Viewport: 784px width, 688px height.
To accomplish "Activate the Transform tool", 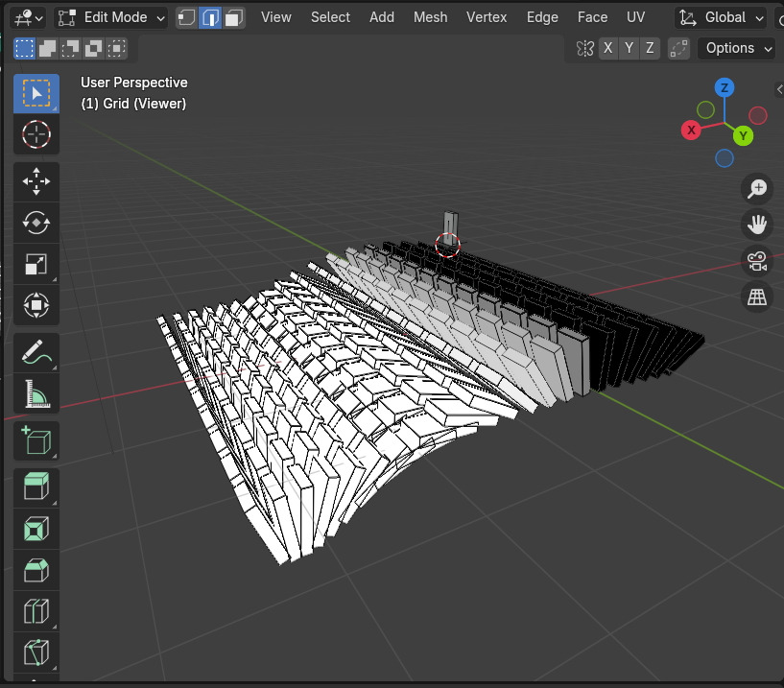I will (36, 305).
